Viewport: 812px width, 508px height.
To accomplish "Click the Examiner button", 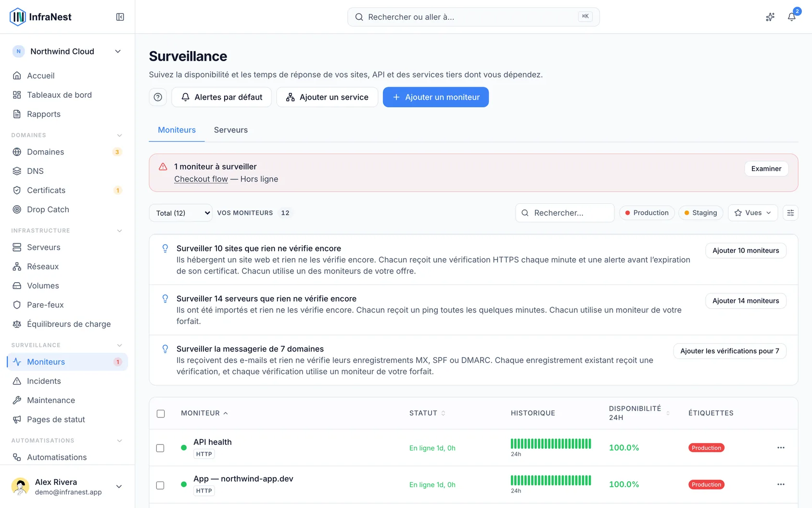I will coord(766,169).
